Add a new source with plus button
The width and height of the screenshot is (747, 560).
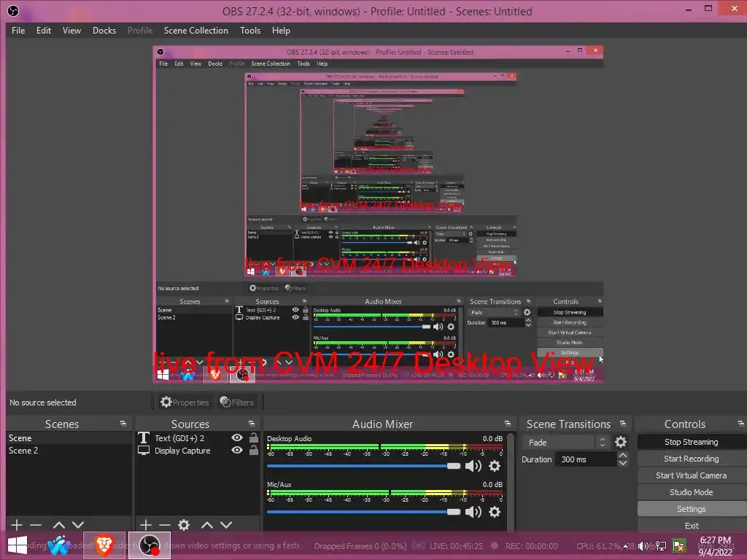coord(146,525)
